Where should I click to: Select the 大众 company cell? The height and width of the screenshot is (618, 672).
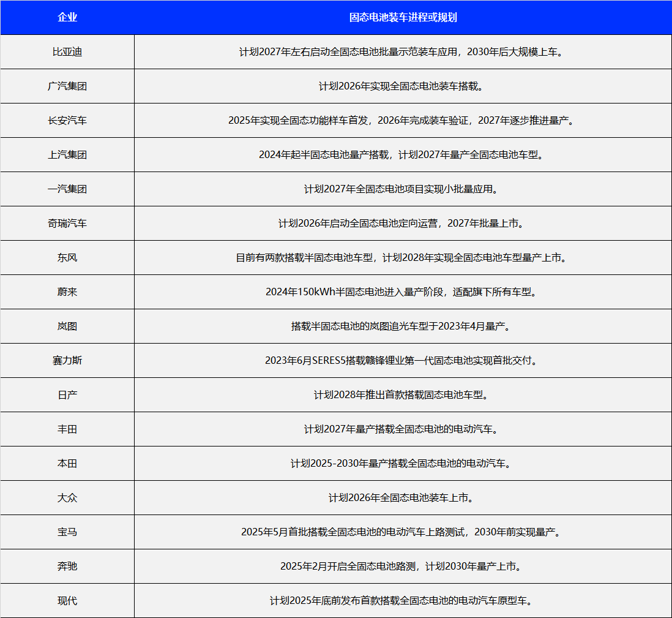67,498
